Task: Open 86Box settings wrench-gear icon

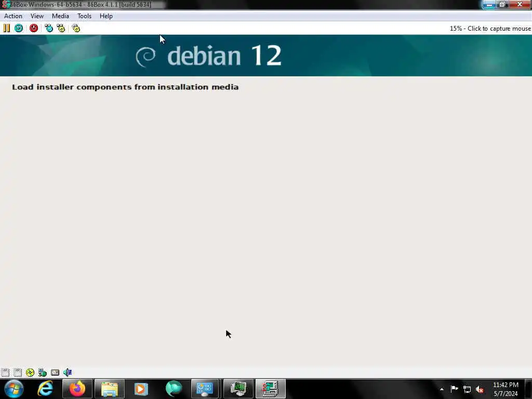Action: point(76,28)
